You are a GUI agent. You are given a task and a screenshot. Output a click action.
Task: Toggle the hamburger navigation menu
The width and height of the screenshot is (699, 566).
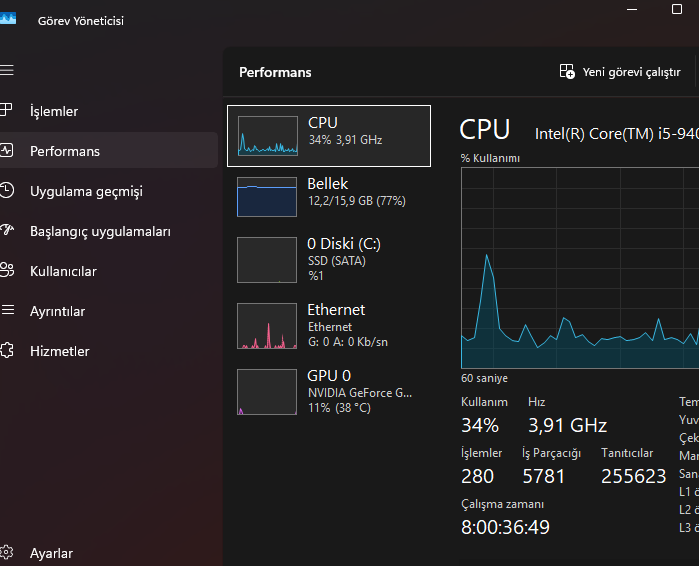[7, 70]
